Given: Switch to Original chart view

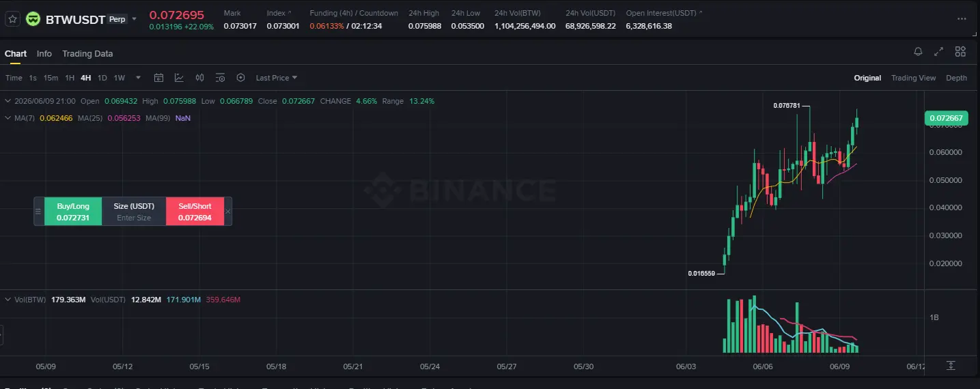Looking at the screenshot, I should pos(867,78).
